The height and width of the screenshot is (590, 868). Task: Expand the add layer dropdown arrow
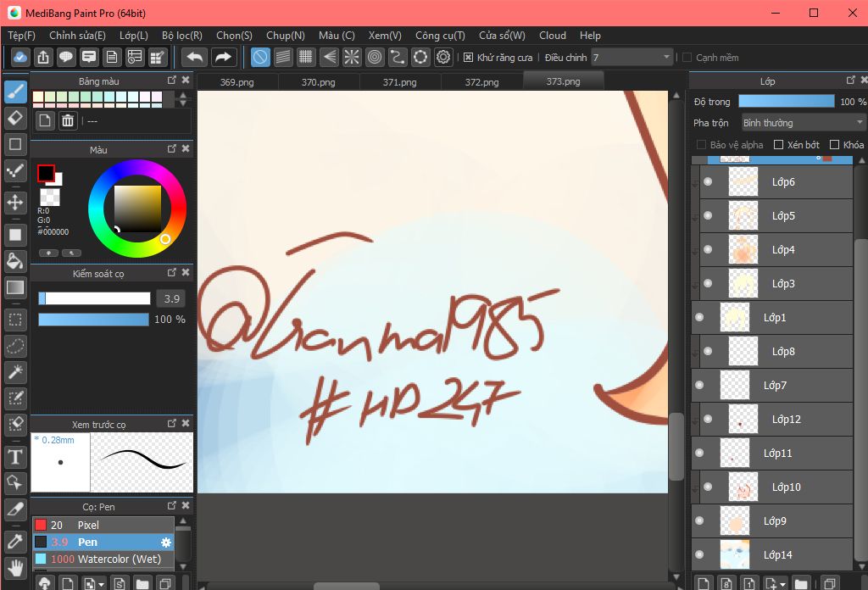(782, 584)
